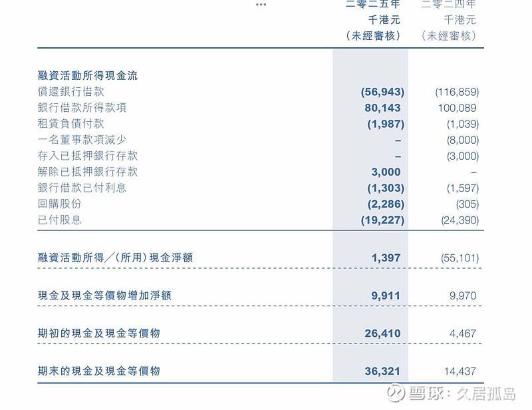Select the value 26,410

(382, 333)
